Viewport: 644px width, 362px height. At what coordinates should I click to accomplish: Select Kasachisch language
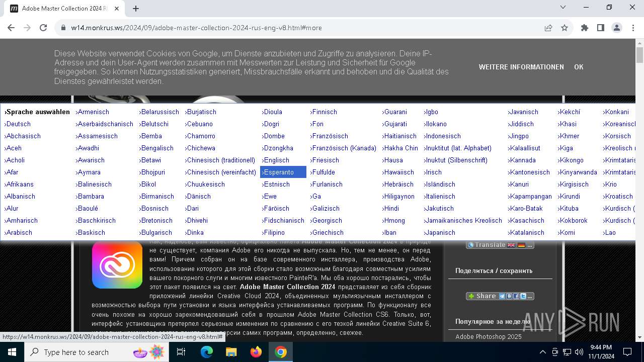[x=526, y=220]
